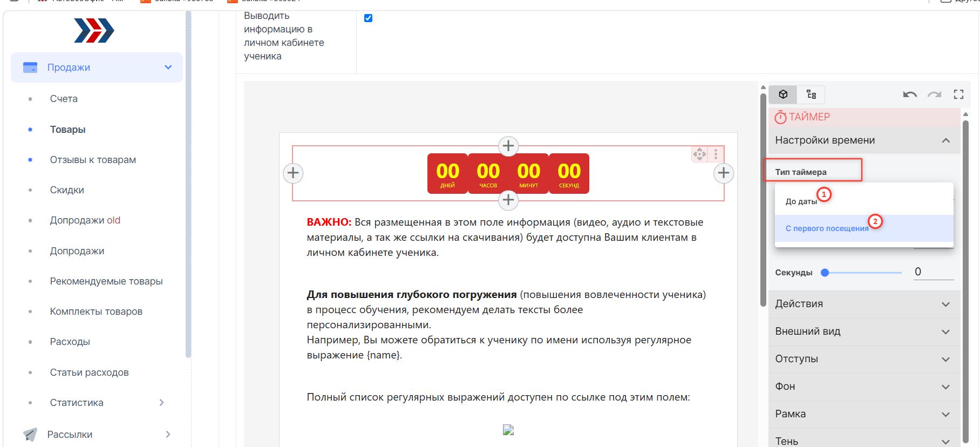980x447 pixels.
Task: Open the structure tree icon tab
Action: tap(811, 94)
